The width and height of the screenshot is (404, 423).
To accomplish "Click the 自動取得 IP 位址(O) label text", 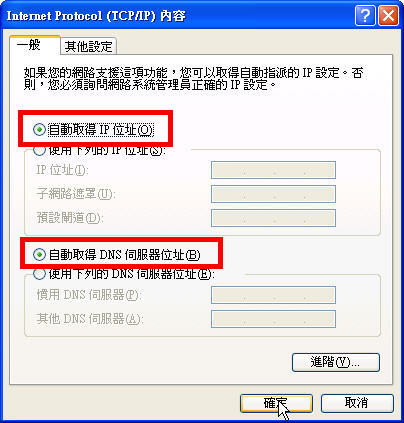I will click(101, 130).
